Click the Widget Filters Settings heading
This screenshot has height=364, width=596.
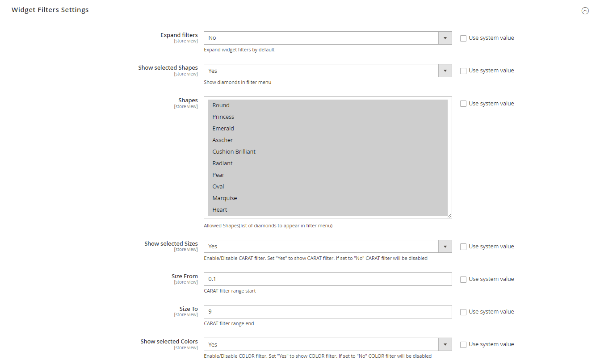coord(50,10)
